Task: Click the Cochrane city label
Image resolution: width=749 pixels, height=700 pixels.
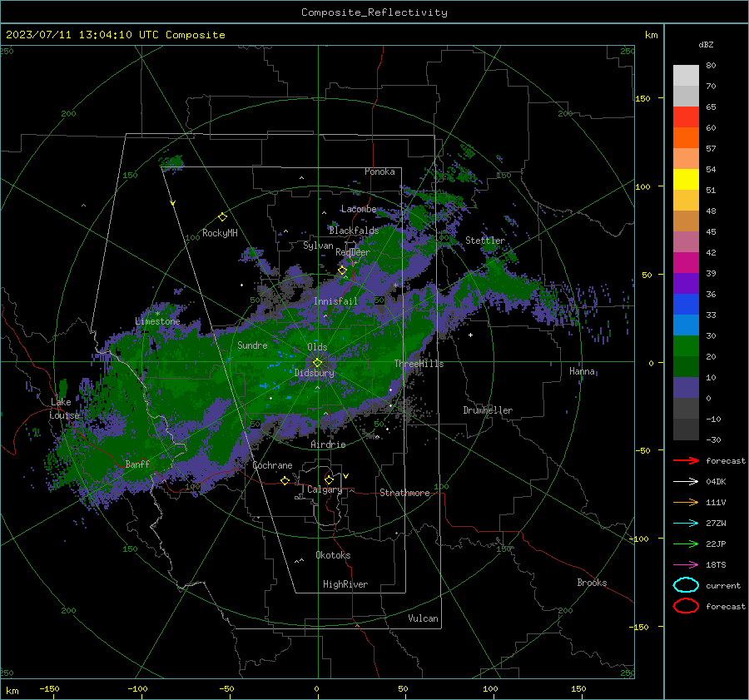Action: pyautogui.click(x=272, y=465)
